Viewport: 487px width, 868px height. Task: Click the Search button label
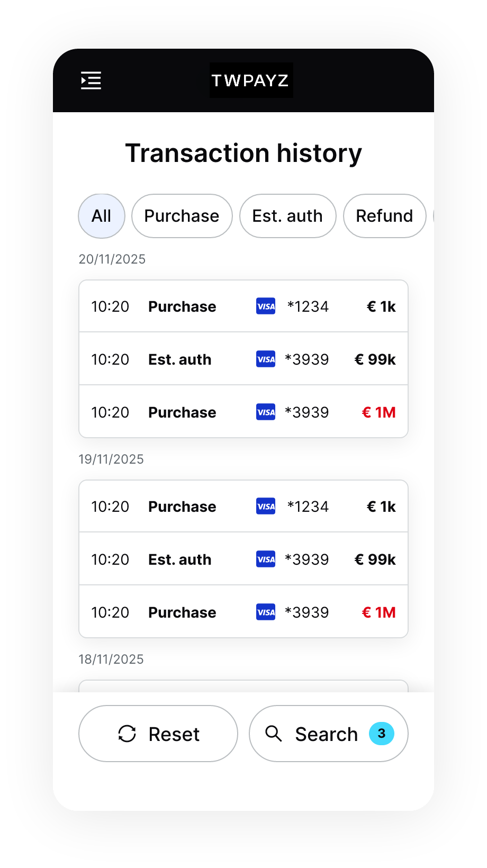tap(327, 734)
